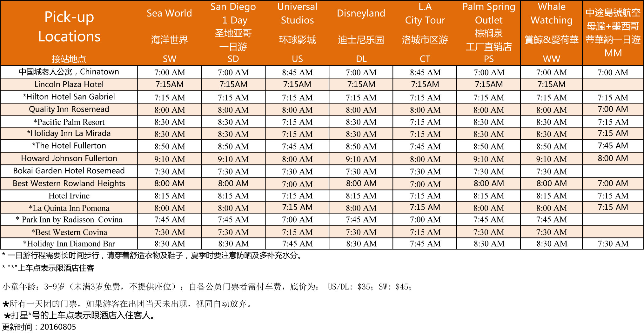The width and height of the screenshot is (644, 333).
Task: Click the ticket forfeiture note 所有一天团的门票
Action: pyautogui.click(x=128, y=304)
